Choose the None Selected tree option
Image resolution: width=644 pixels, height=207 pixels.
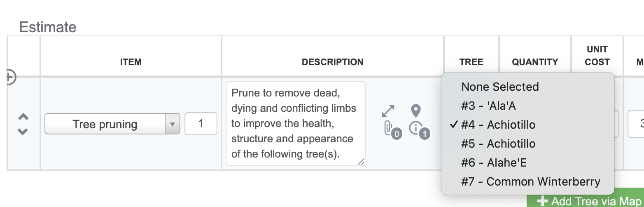tap(500, 87)
